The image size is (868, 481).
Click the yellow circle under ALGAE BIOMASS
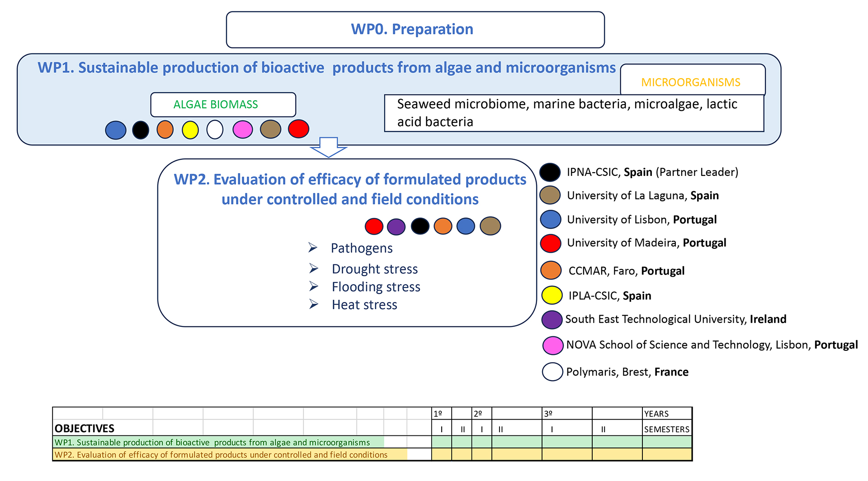(190, 130)
